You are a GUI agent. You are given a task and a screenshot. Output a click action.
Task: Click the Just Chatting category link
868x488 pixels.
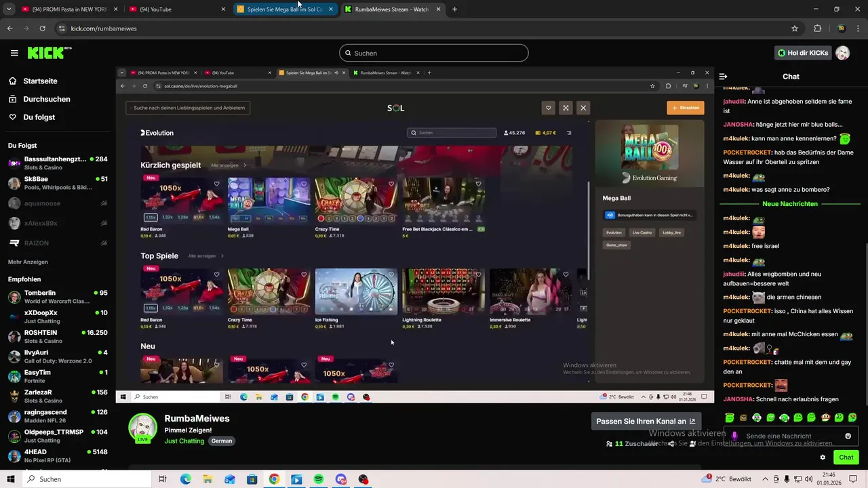(x=184, y=441)
